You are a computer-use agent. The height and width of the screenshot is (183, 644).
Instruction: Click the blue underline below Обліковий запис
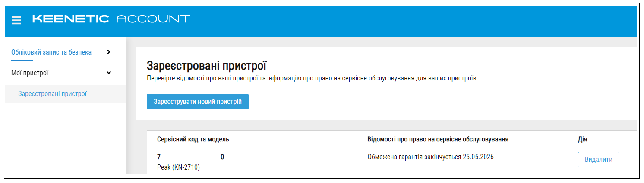point(22,60)
